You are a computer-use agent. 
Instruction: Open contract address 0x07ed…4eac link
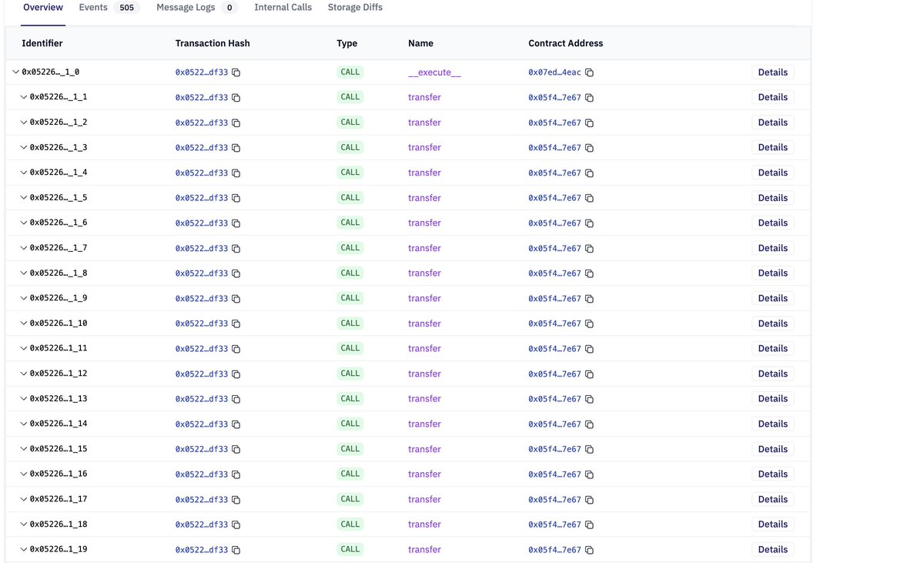[554, 72]
